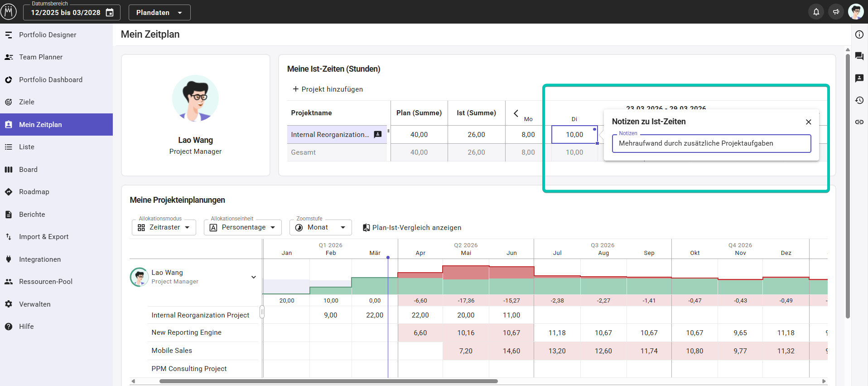Screen dimensions: 868x386
Task: Open the notifications bell icon
Action: tap(816, 12)
